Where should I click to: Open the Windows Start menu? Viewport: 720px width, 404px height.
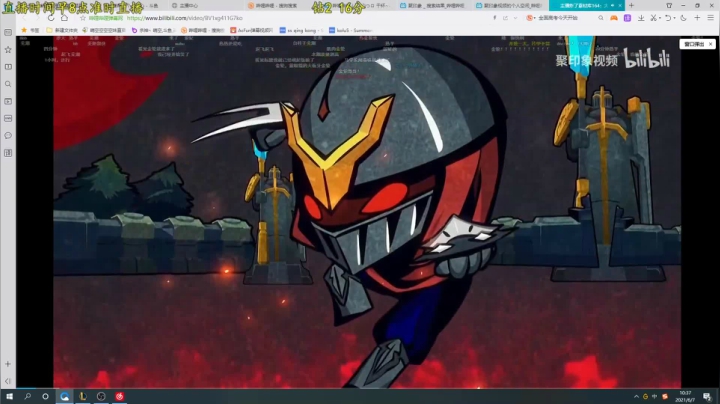9,396
